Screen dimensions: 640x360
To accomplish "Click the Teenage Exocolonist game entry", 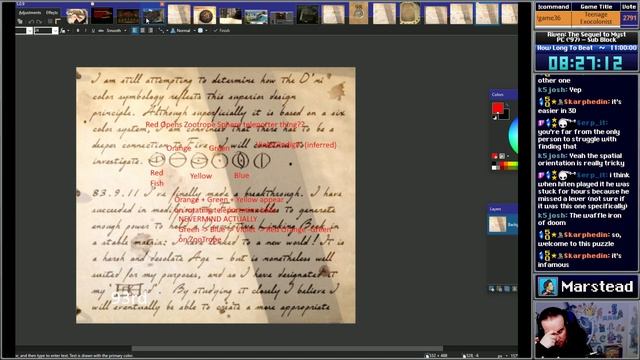I will [x=596, y=18].
